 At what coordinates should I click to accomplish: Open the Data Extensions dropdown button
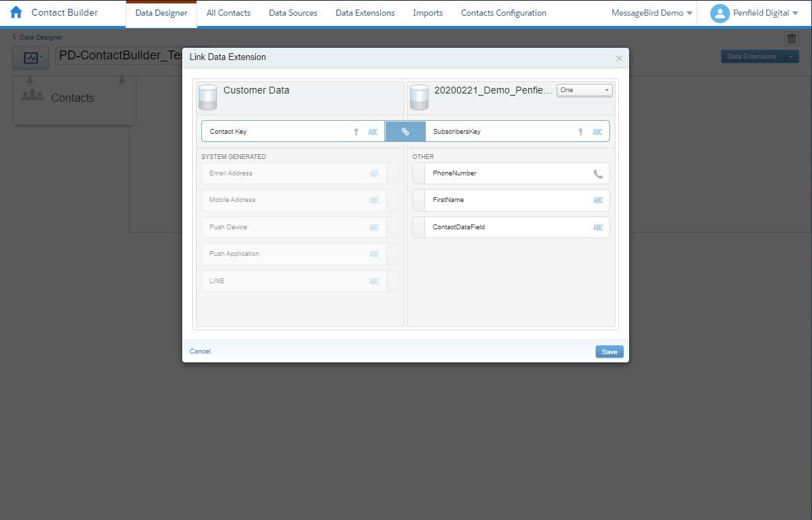[x=759, y=57]
